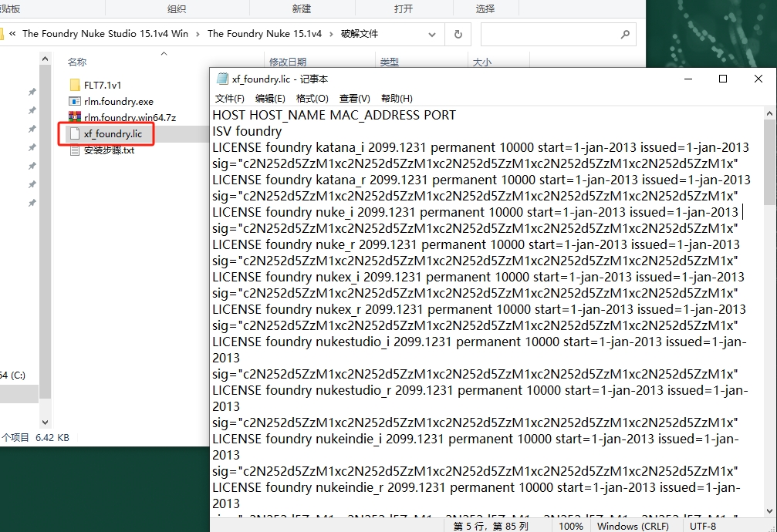Maximize the Notepad window
Screen dimensions: 777x532
723,79
